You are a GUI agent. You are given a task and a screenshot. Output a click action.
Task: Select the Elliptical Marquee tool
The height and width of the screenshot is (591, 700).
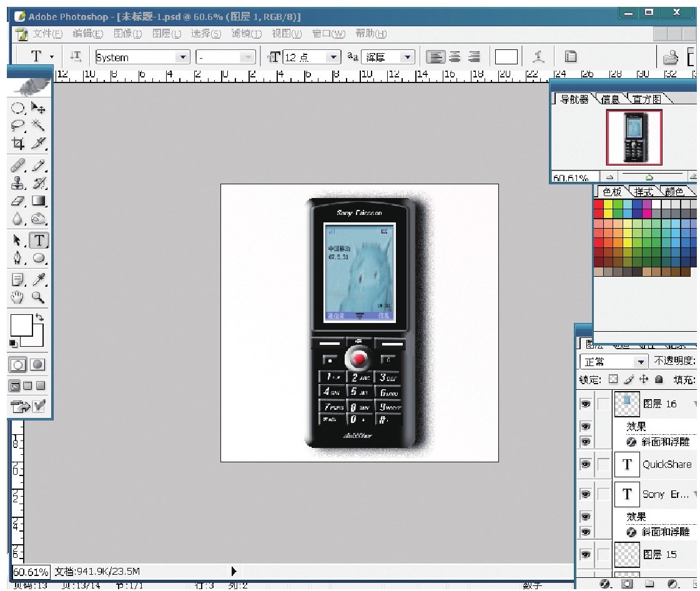18,108
